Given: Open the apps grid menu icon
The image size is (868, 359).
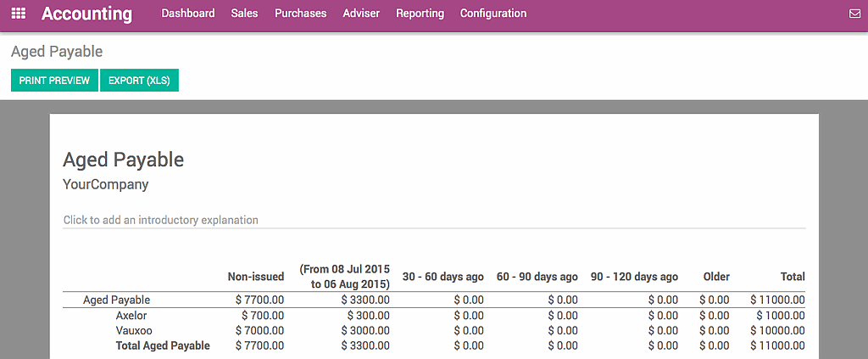Looking at the screenshot, I should (18, 14).
